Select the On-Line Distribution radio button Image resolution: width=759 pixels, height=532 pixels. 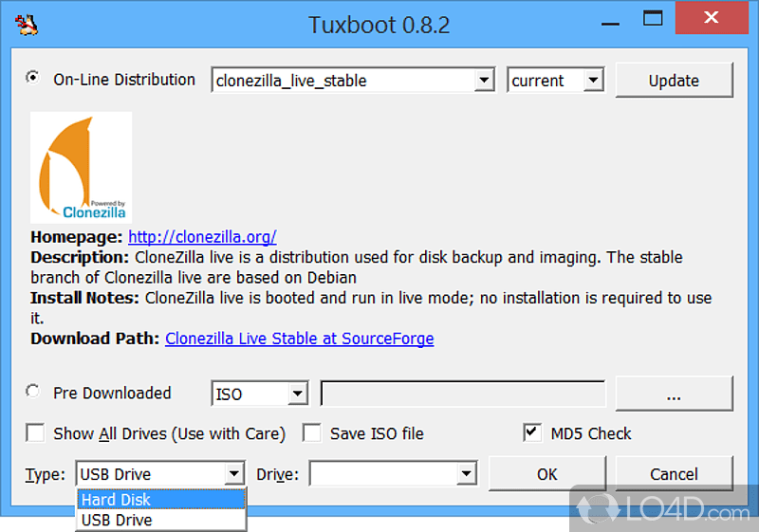click(32, 78)
